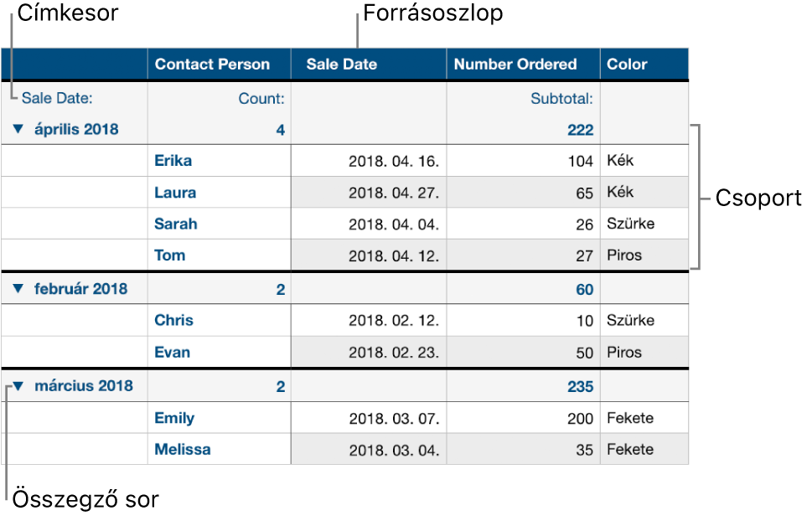
Task: Click the subtotal value 222
Action: coord(580,130)
